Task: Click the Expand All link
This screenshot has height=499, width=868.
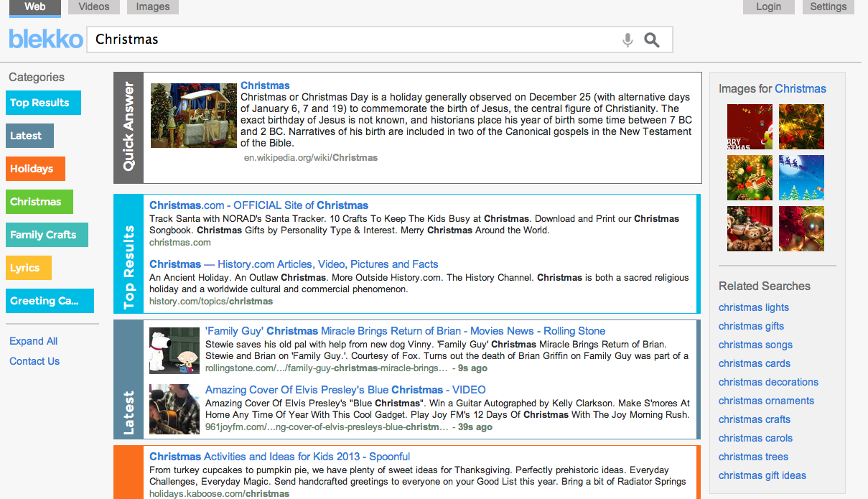Action: [x=33, y=341]
